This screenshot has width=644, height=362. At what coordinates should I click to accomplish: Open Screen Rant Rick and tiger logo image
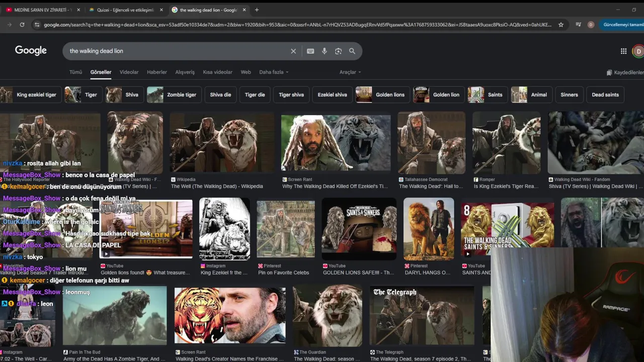tap(230, 316)
